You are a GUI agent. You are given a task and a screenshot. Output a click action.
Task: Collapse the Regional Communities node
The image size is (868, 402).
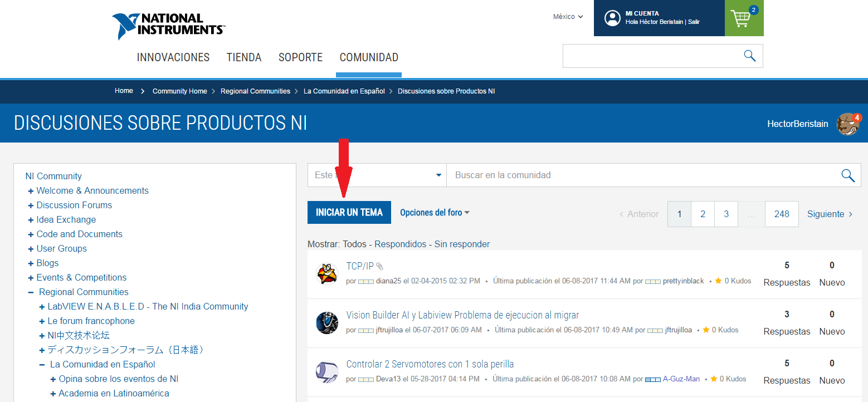click(31, 292)
